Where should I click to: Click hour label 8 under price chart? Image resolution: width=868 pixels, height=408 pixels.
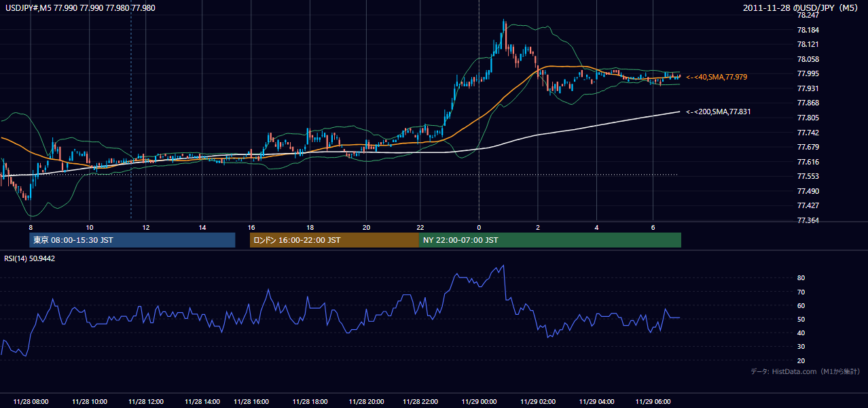tap(31, 227)
